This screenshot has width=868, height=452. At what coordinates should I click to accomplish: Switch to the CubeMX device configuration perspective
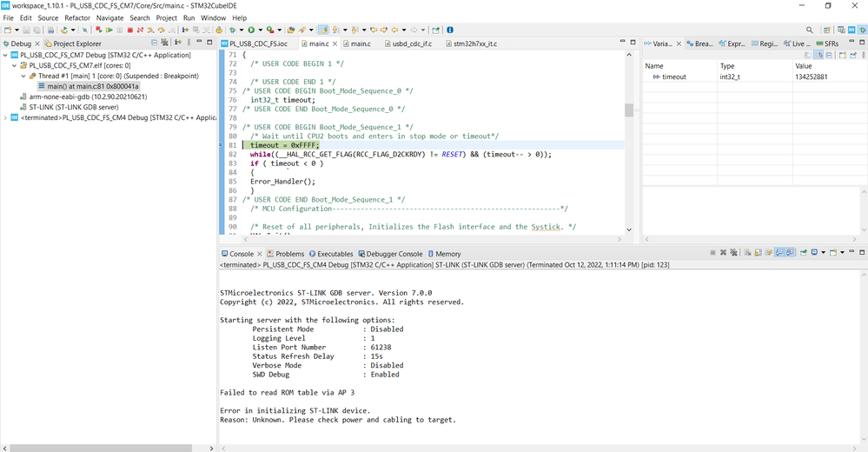click(851, 30)
